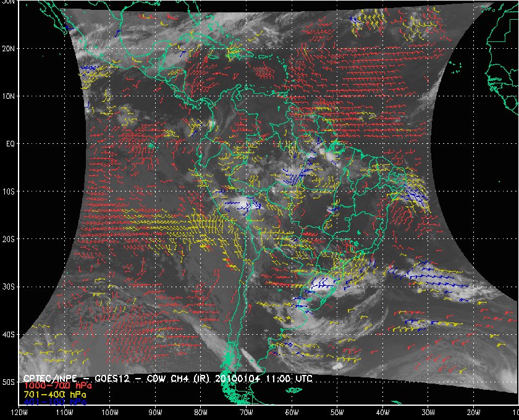The width and height of the screenshot is (519, 420).
Task: Click the 30S latitude axis label
Action: [x=8, y=287]
